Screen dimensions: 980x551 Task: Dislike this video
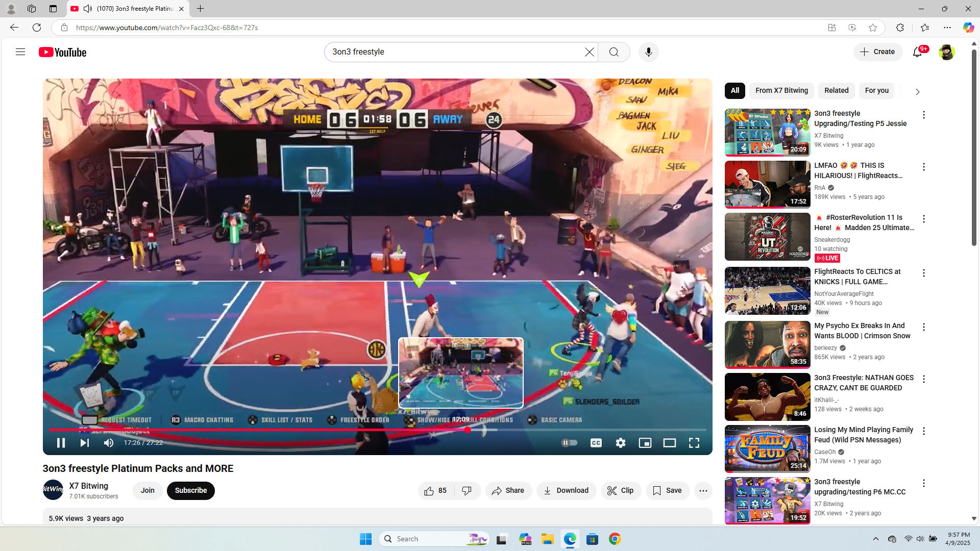(x=467, y=491)
